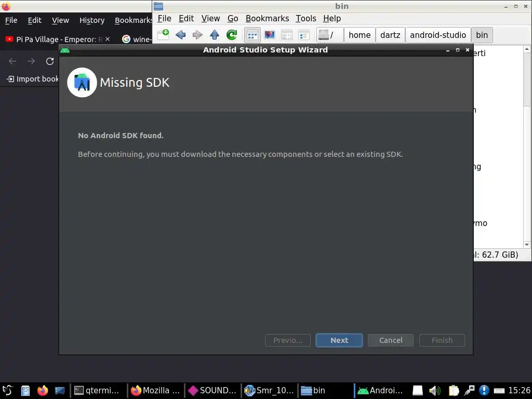Open file manager View menu
532x399 pixels.
210,18
